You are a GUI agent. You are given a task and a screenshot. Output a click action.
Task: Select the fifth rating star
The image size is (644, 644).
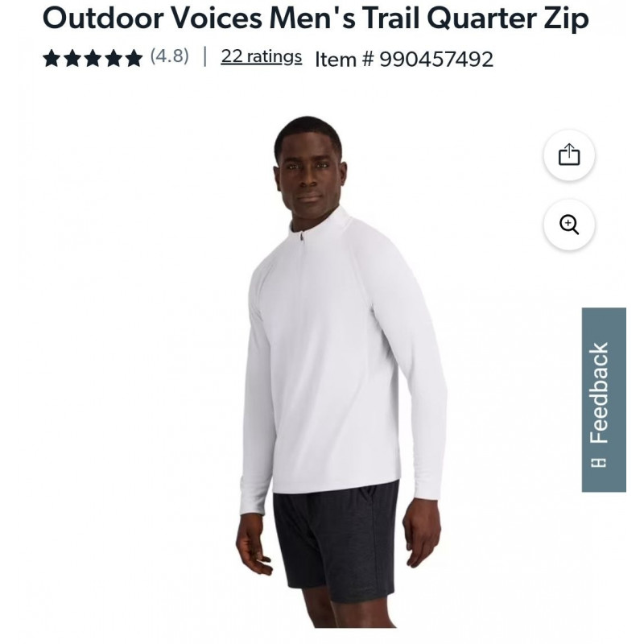tap(134, 58)
